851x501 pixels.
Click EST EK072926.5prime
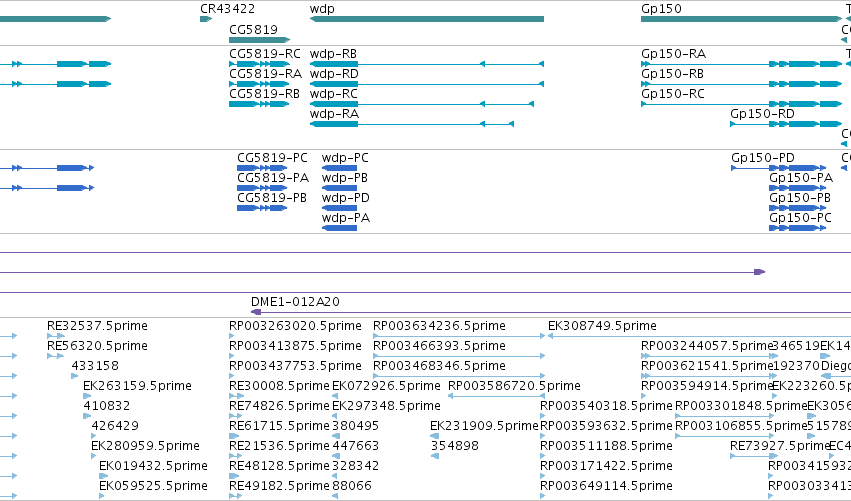(x=386, y=386)
